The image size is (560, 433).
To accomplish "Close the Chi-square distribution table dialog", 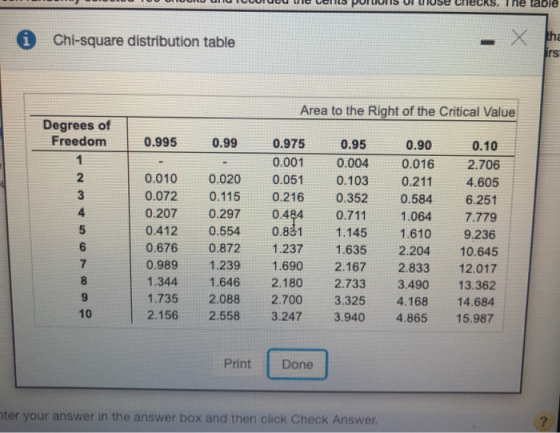I will click(519, 38).
